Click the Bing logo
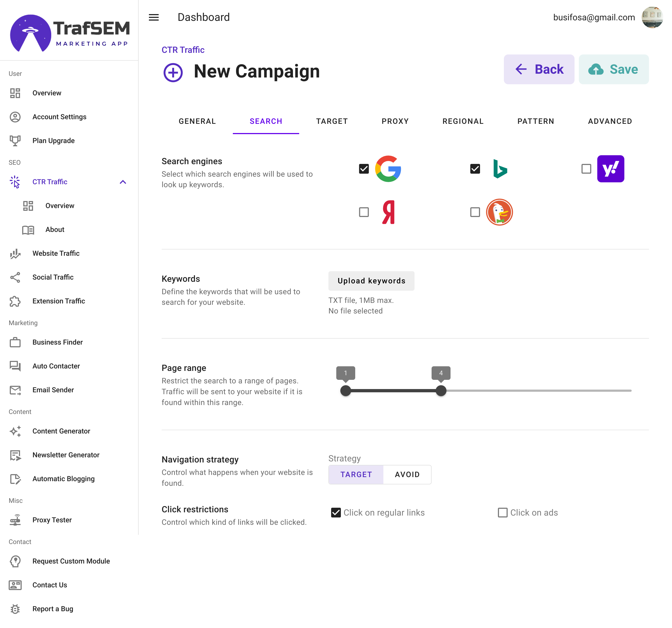Screen dimensions: 672x628 500,169
